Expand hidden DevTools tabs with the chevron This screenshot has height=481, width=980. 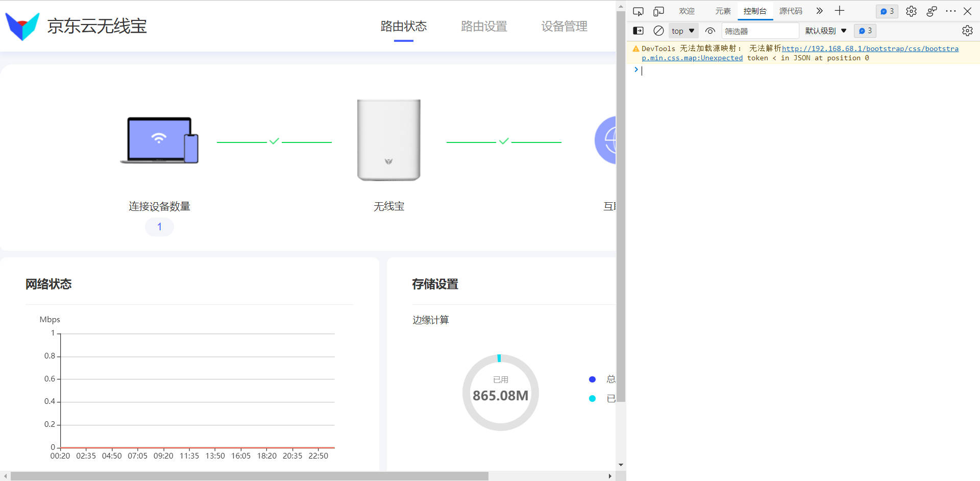click(819, 11)
